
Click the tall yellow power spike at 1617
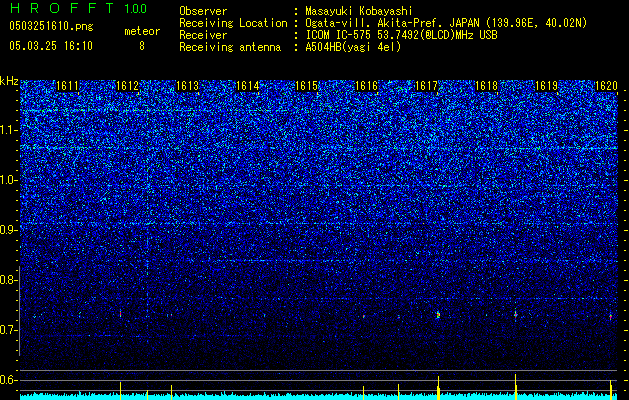click(x=438, y=388)
